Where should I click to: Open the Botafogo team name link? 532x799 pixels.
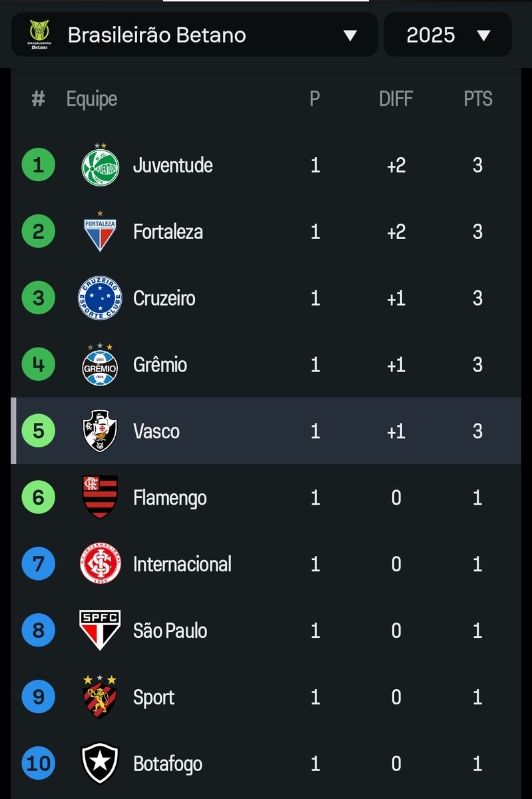coord(168,764)
